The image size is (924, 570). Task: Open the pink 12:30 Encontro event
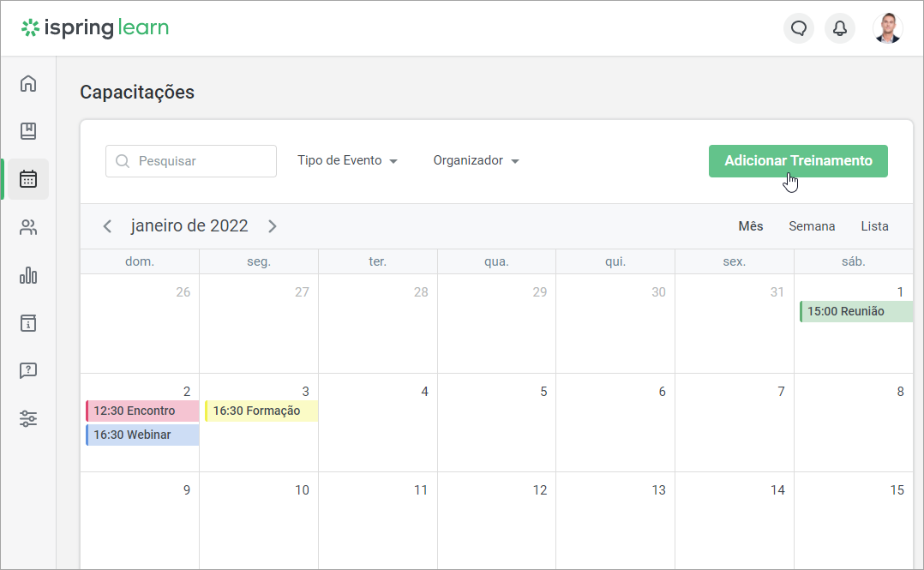142,411
